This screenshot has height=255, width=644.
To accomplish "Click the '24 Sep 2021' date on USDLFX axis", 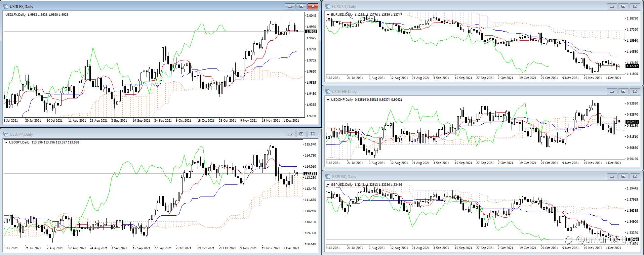I will coord(163,120).
